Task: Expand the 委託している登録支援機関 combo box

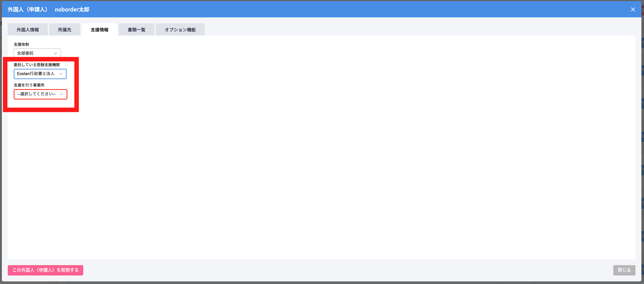Action: coord(40,74)
